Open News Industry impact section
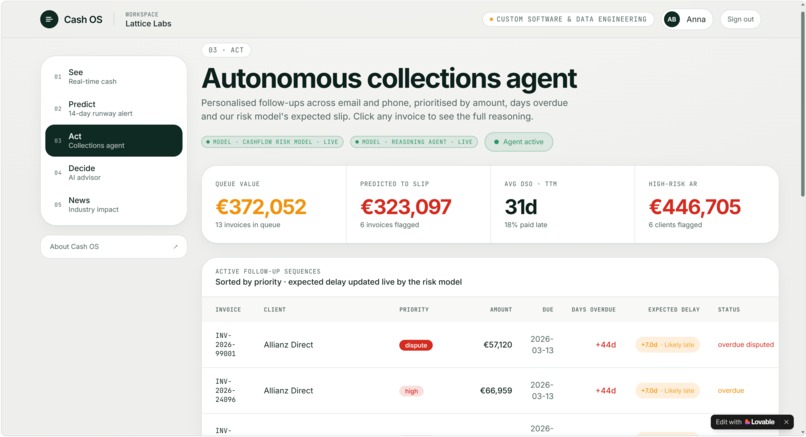The width and height of the screenshot is (806, 437). click(x=114, y=204)
